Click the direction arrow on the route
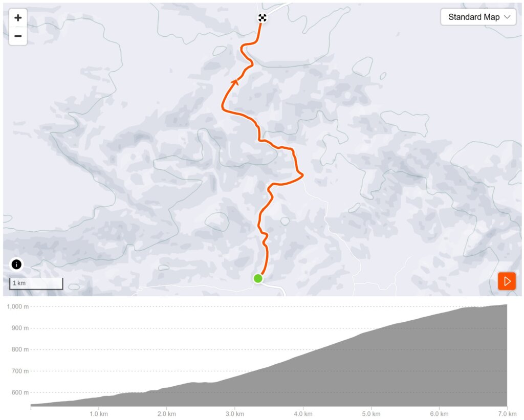Image resolution: width=524 pixels, height=420 pixels. click(x=235, y=81)
